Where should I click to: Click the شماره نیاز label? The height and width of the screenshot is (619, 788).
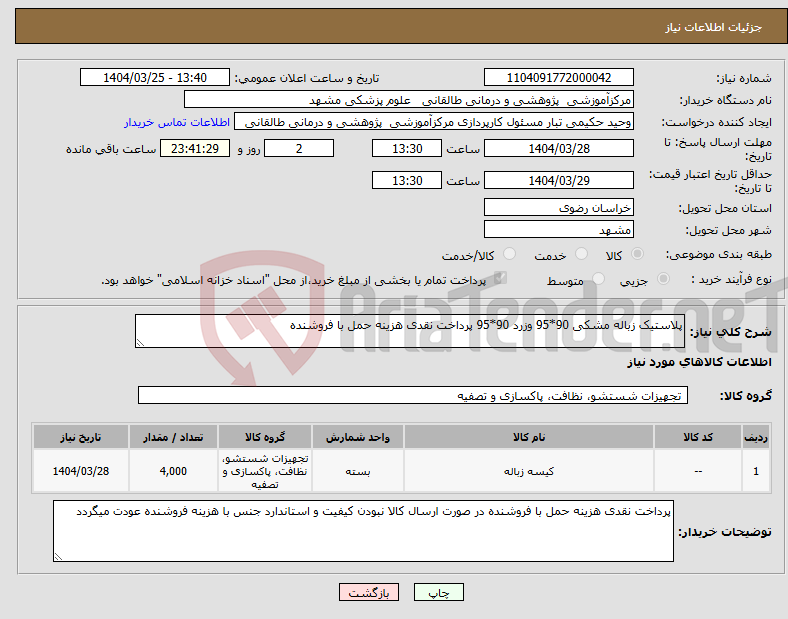tap(744, 78)
